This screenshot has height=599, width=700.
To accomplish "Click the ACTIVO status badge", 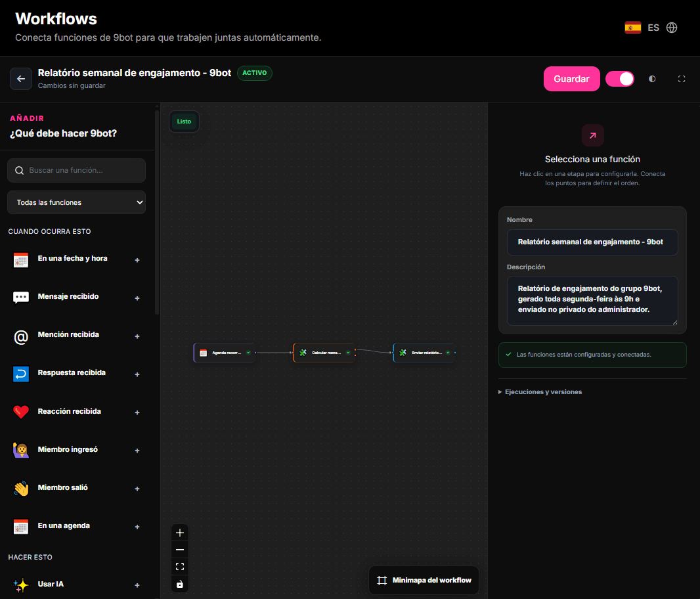I will pos(255,73).
